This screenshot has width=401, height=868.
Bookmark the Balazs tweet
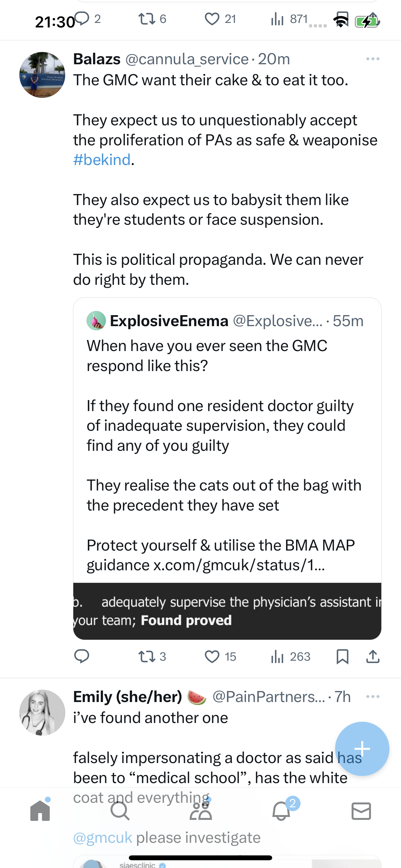pos(342,656)
